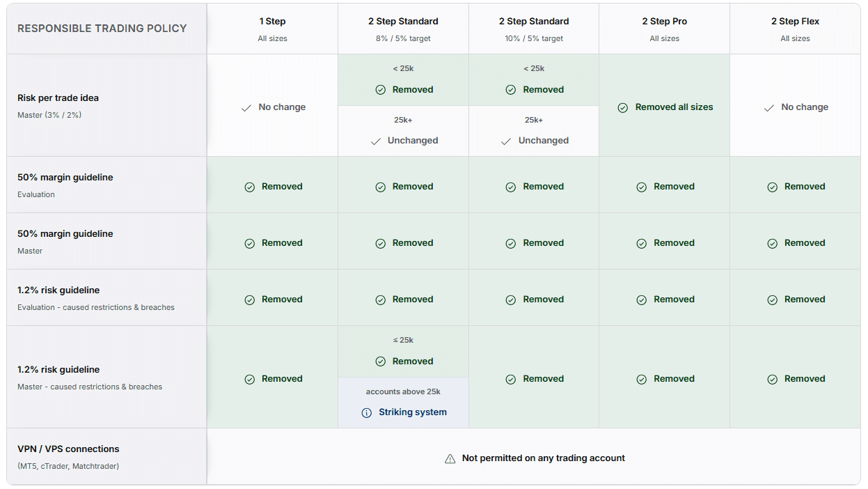
Task: Click Removed text for 1 Step evaluation 1.2% risk
Action: (282, 300)
